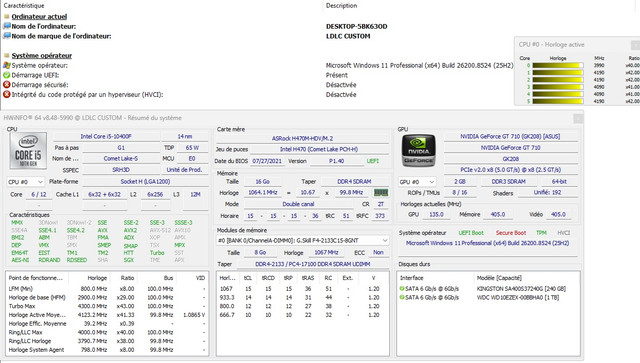Click the Intel Core i5 CPU logo
640x363 pixels.
28,151
